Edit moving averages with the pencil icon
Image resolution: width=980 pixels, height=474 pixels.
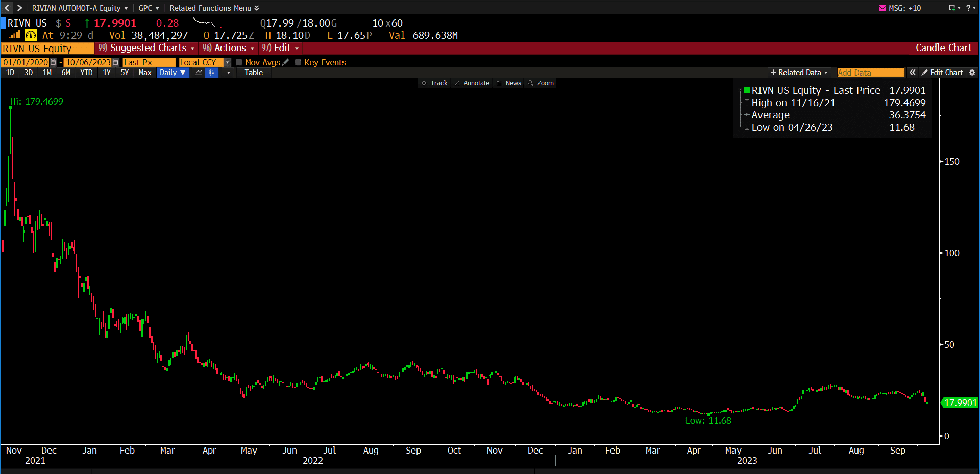click(286, 62)
